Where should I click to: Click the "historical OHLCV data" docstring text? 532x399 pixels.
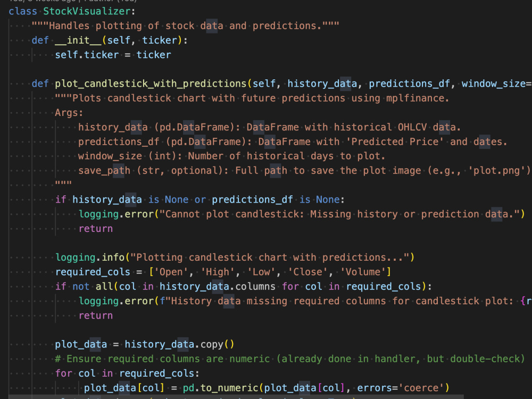point(397,127)
